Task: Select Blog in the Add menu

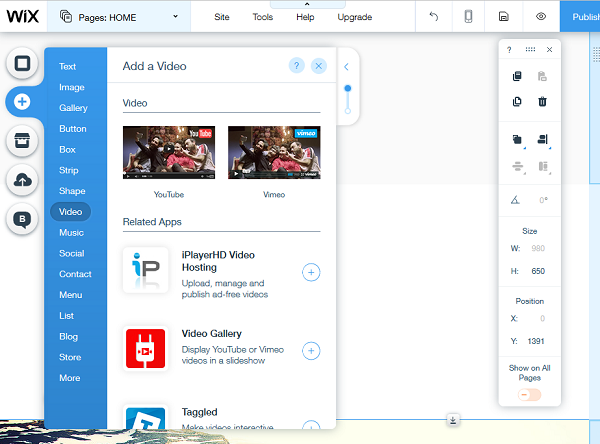Action: pos(68,336)
